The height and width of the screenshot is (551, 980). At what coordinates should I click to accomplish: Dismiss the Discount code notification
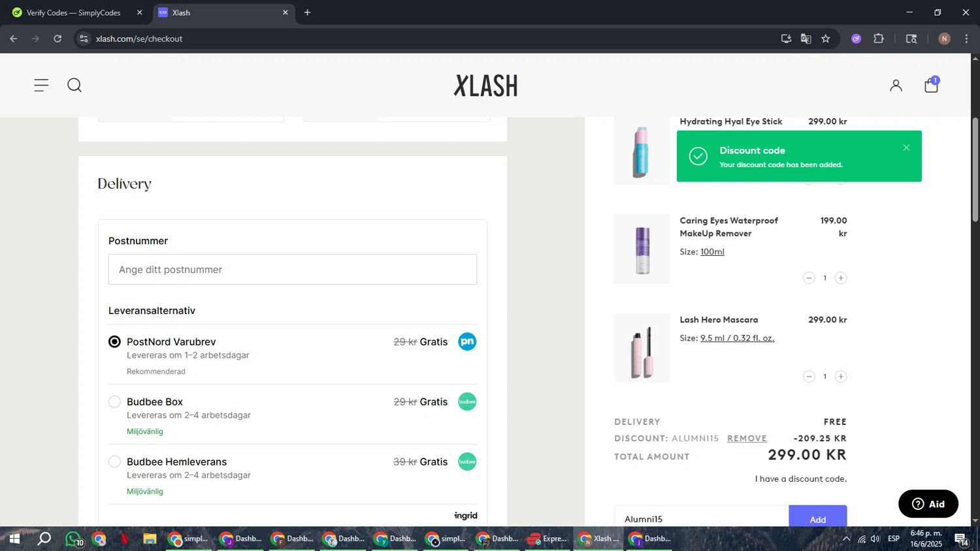tap(906, 148)
